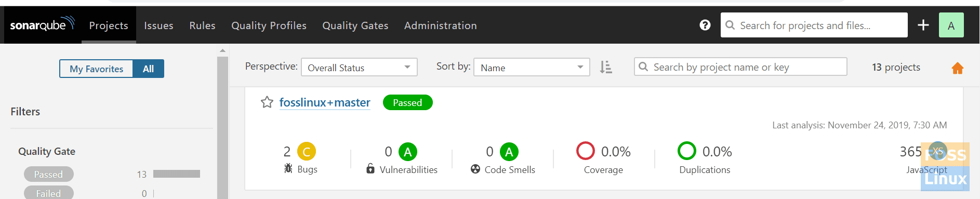Click the SonarQube logo
This screenshot has height=199, width=980.
coord(42,24)
